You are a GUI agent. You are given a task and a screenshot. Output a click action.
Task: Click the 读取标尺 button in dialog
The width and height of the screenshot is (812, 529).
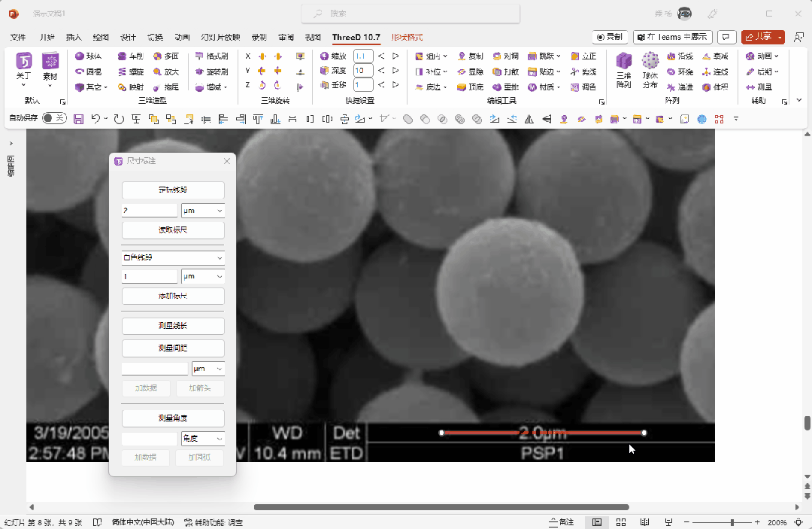(x=173, y=230)
